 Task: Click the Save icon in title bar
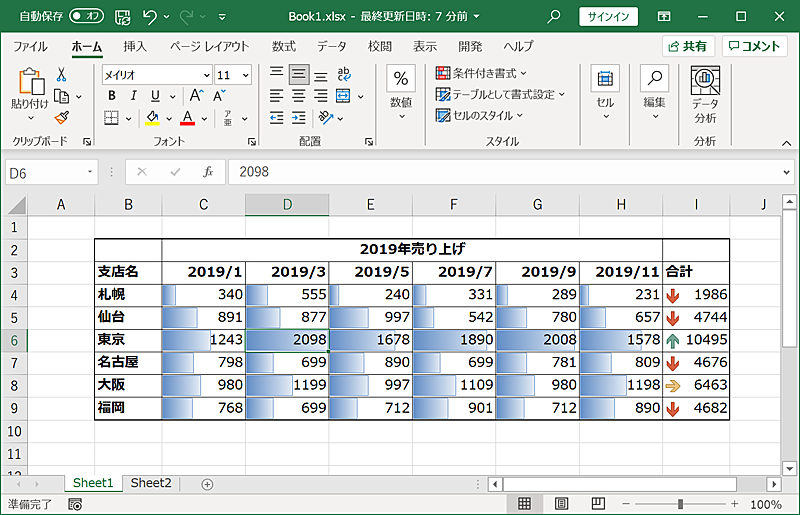pos(122,17)
